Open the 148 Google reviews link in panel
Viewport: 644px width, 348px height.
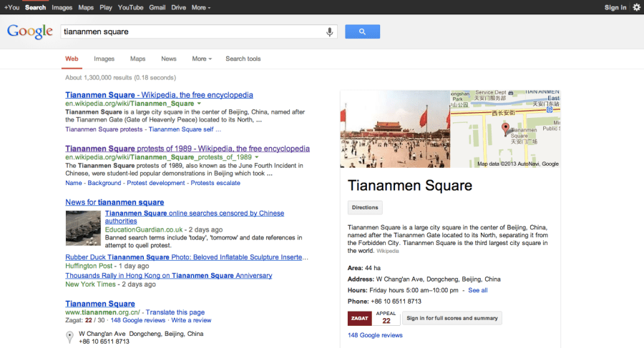pyautogui.click(x=375, y=335)
